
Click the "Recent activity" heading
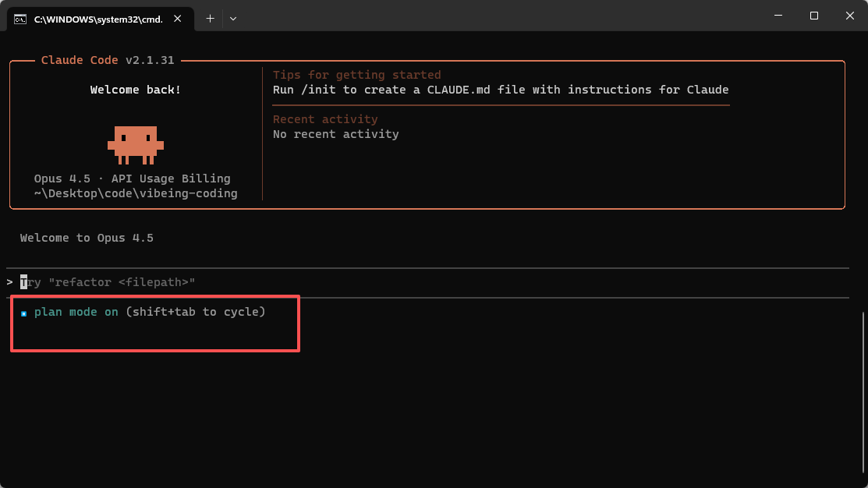[325, 119]
